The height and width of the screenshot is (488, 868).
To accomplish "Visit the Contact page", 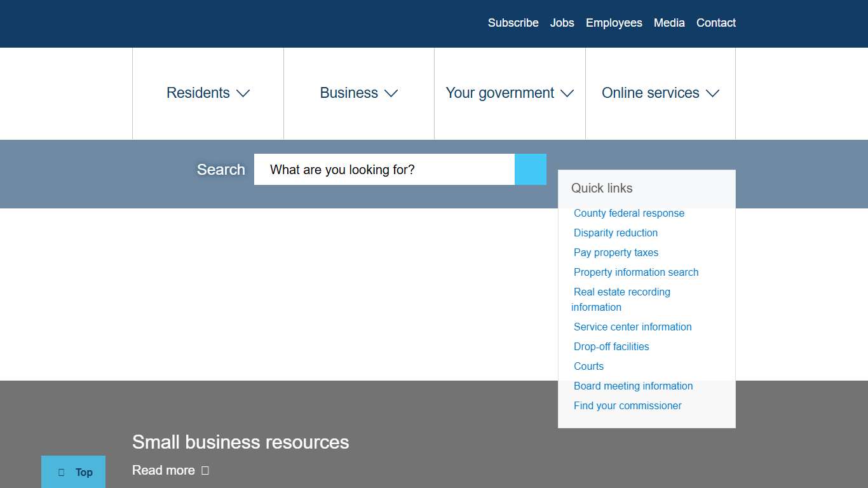I will 715,23.
